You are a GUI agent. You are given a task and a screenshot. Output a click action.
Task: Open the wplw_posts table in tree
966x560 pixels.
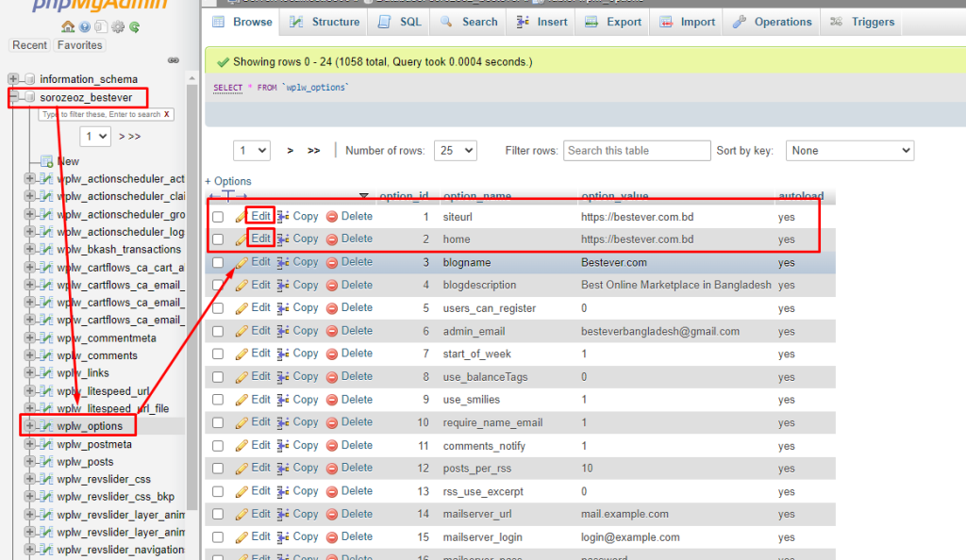tap(85, 462)
